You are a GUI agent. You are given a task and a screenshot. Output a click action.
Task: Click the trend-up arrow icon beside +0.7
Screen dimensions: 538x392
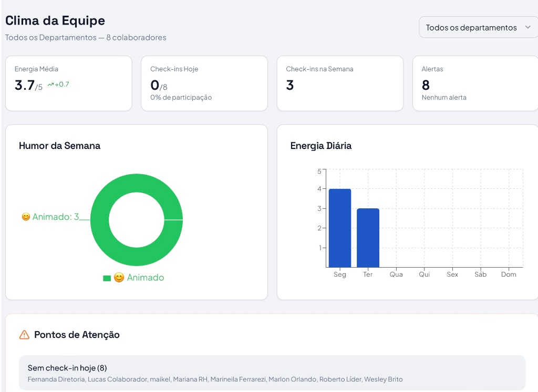pos(50,84)
